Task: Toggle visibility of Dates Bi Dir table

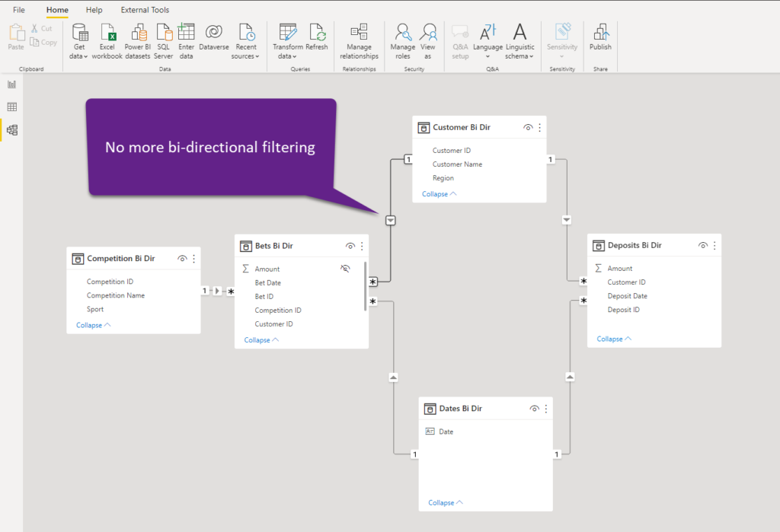Action: coord(534,408)
